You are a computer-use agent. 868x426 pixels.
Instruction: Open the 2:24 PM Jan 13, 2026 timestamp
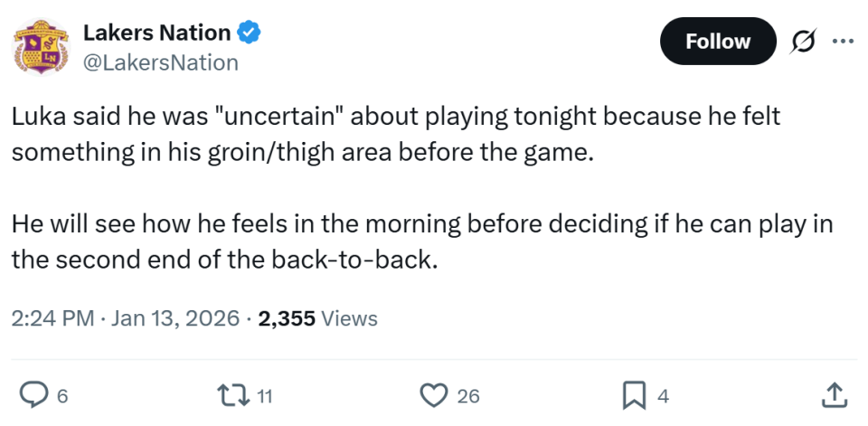(126, 318)
